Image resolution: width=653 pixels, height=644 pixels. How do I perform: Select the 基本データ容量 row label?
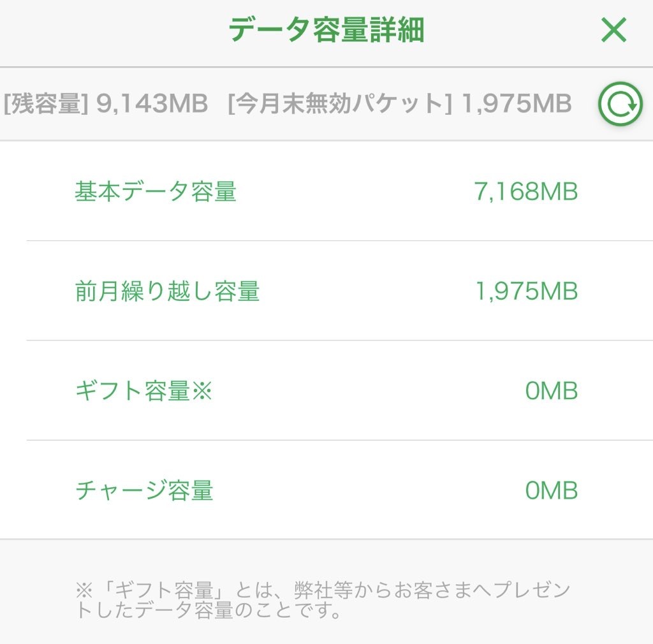tap(156, 191)
